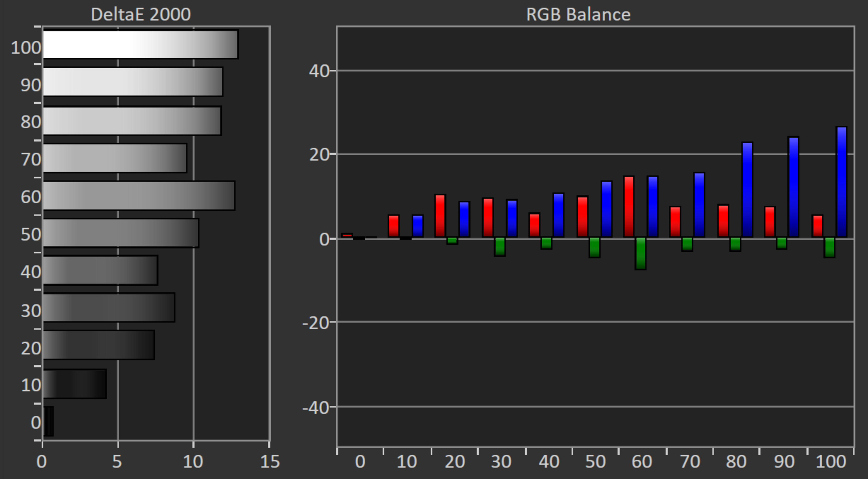Click the blue bar at 50 in RGB Balance
The image size is (868, 479).
pos(606,209)
